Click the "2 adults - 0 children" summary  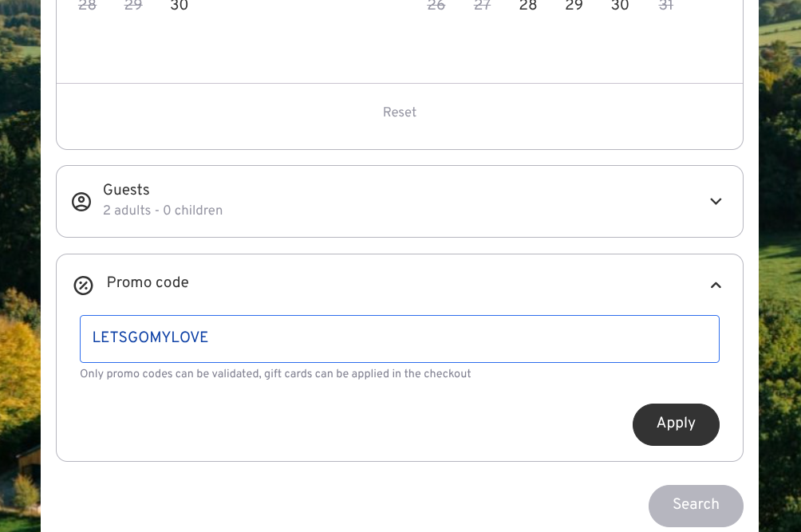[x=163, y=211]
